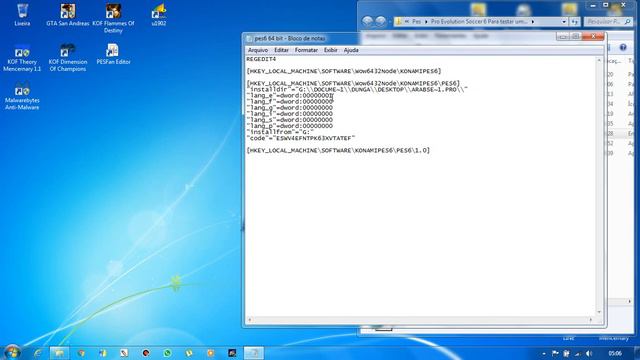Click the taskbar clock showing 05:06
The height and width of the screenshot is (360, 640).
click(615, 353)
